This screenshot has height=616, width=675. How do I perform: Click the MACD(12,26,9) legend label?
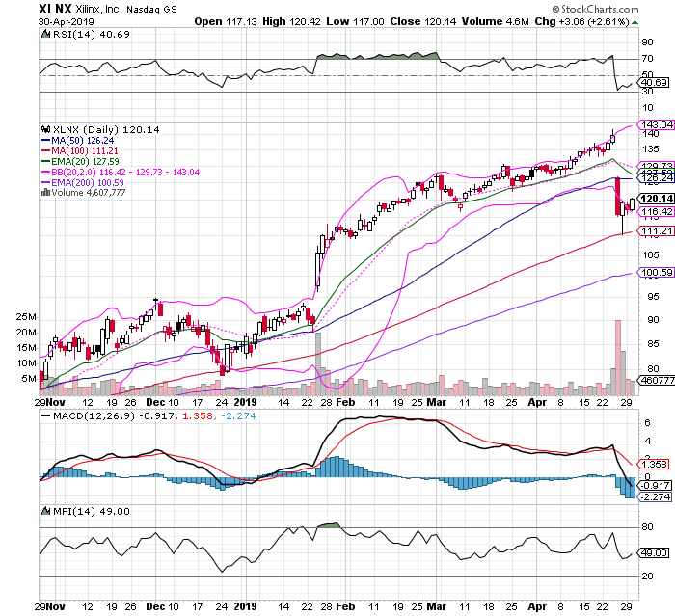coord(94,416)
